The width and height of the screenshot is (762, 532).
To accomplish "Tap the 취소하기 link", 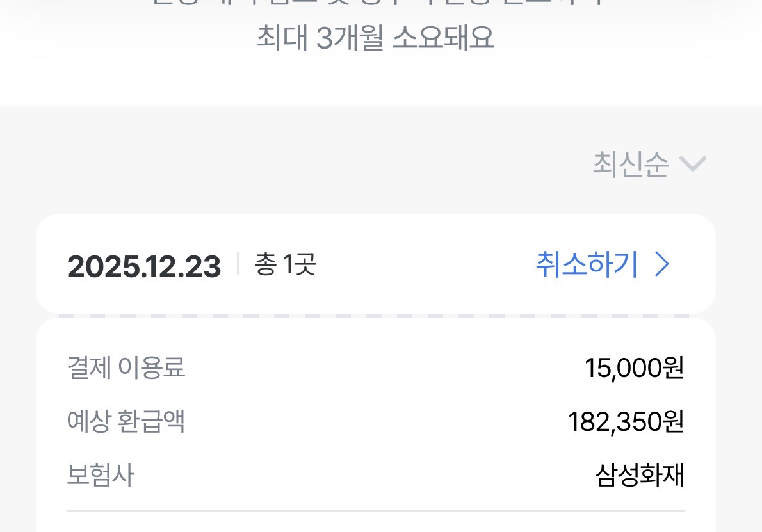I will point(587,264).
